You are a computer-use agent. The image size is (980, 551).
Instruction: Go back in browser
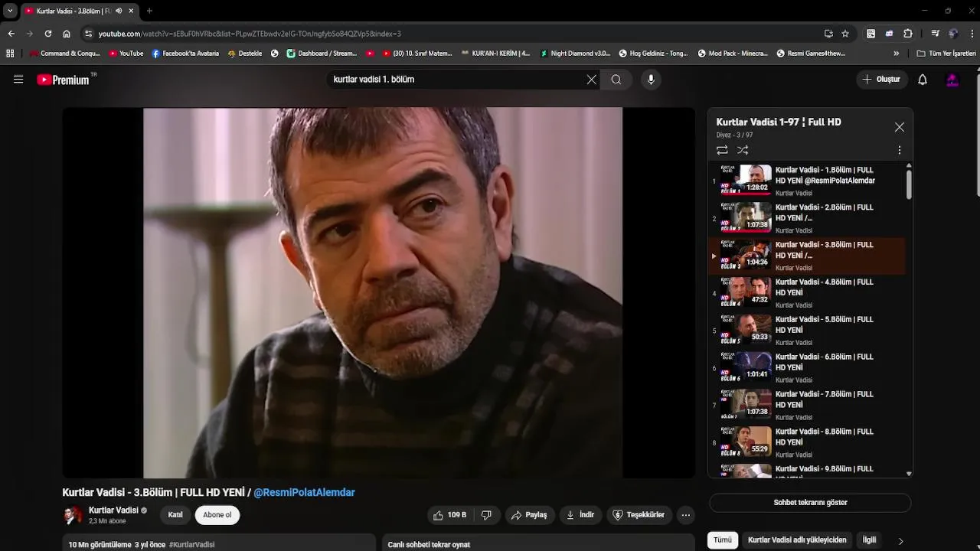coord(11,34)
